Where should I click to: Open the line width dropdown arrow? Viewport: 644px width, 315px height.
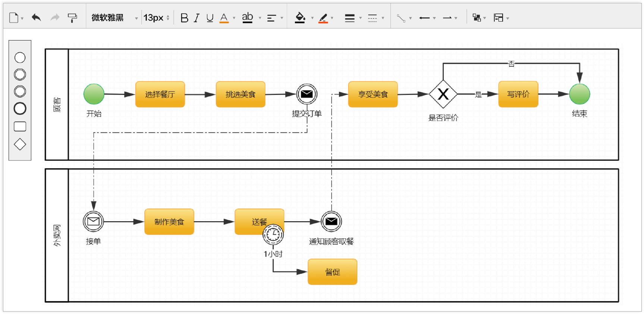[360, 18]
